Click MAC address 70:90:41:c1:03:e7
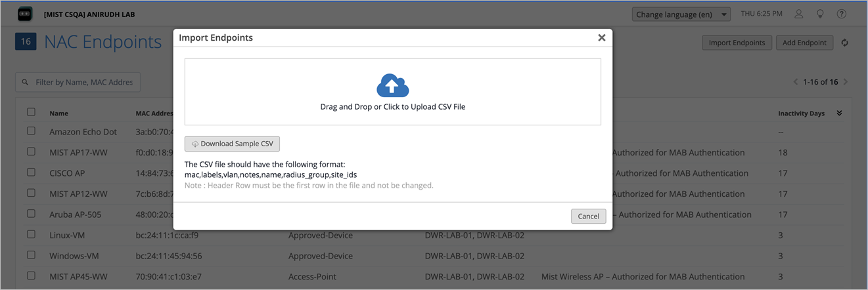 click(168, 277)
